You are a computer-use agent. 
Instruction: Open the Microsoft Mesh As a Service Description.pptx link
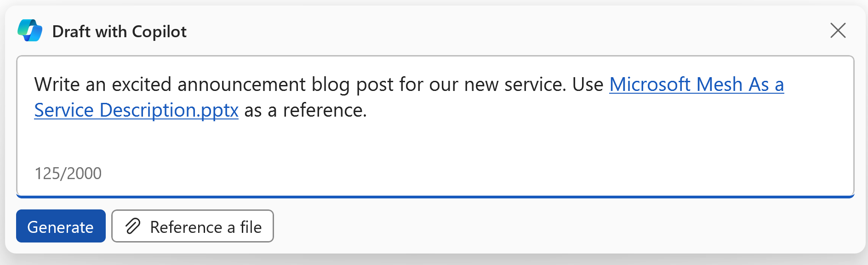696,85
